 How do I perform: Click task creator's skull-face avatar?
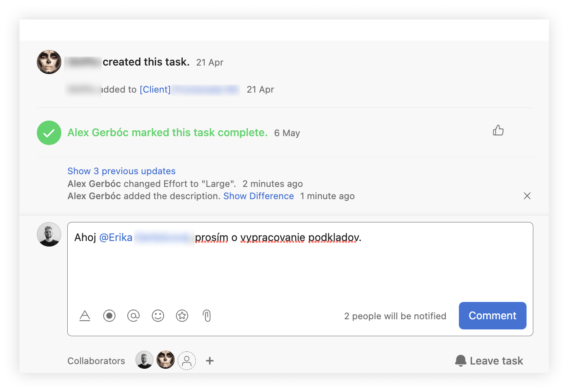49,62
